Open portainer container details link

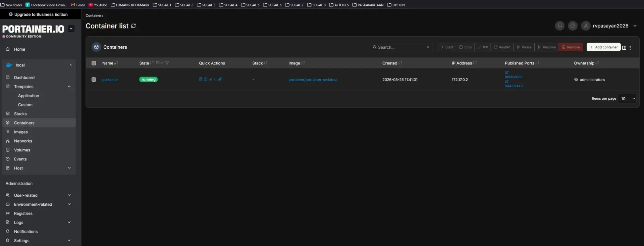(110, 80)
